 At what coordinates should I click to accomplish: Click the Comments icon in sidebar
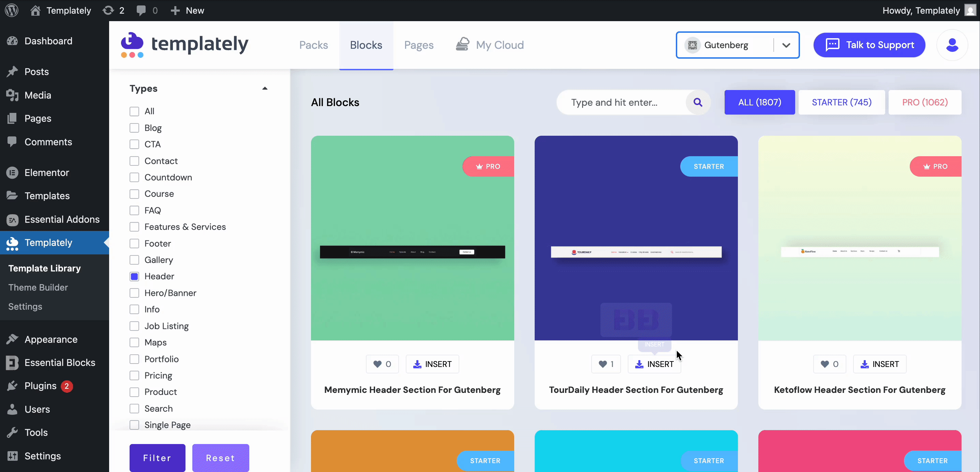pos(12,142)
